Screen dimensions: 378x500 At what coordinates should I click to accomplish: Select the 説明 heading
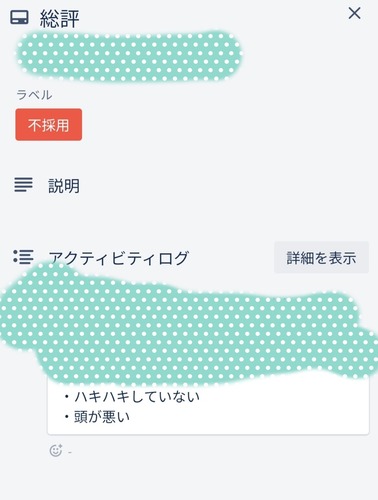pyautogui.click(x=64, y=186)
